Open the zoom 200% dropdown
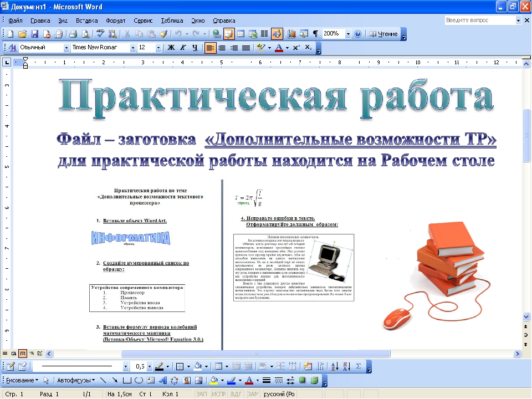532x399 pixels. pos(348,34)
